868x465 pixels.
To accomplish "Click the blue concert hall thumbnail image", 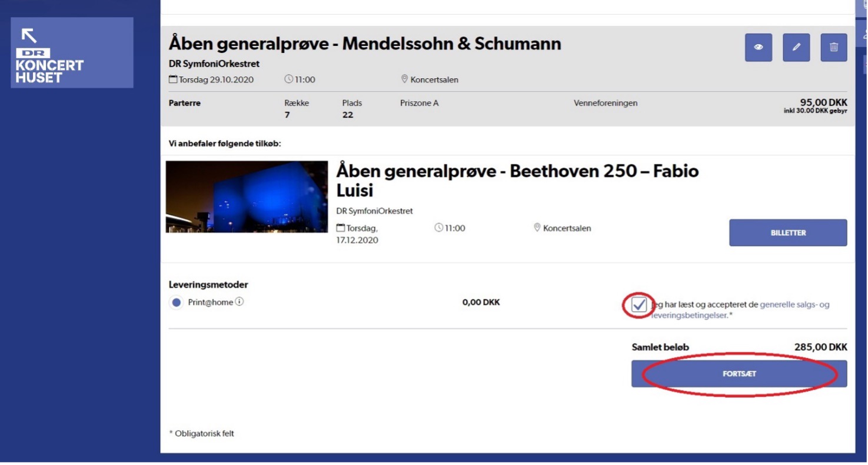I will pos(247,197).
